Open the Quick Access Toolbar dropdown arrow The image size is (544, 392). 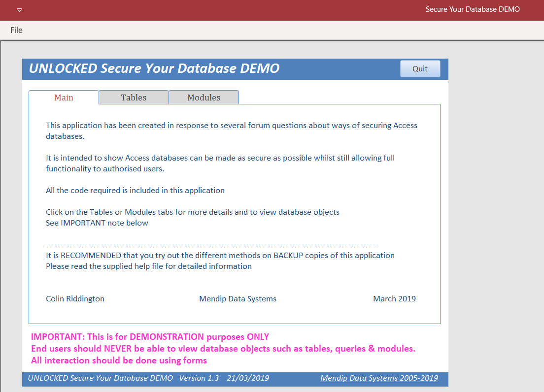(19, 10)
